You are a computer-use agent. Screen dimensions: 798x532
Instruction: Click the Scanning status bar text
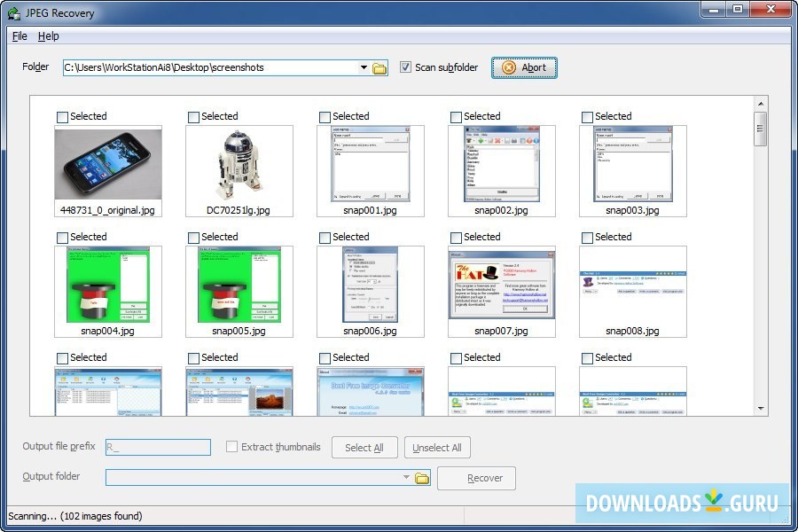(x=75, y=516)
